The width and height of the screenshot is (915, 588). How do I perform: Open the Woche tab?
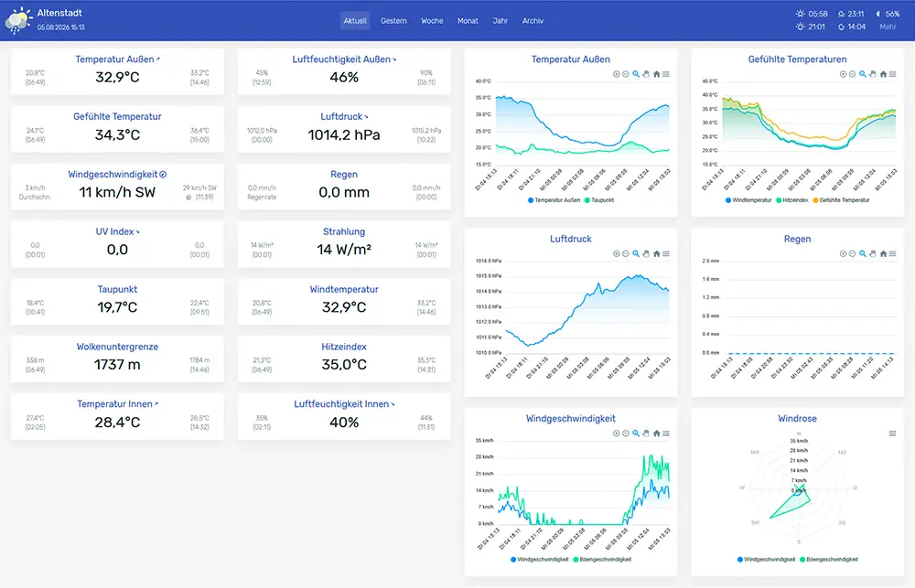[x=433, y=21]
